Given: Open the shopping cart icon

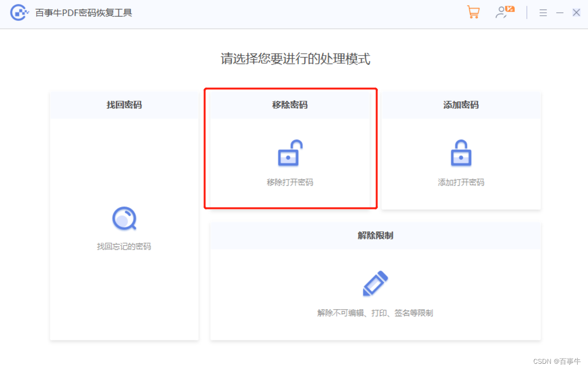Looking at the screenshot, I should (473, 12).
